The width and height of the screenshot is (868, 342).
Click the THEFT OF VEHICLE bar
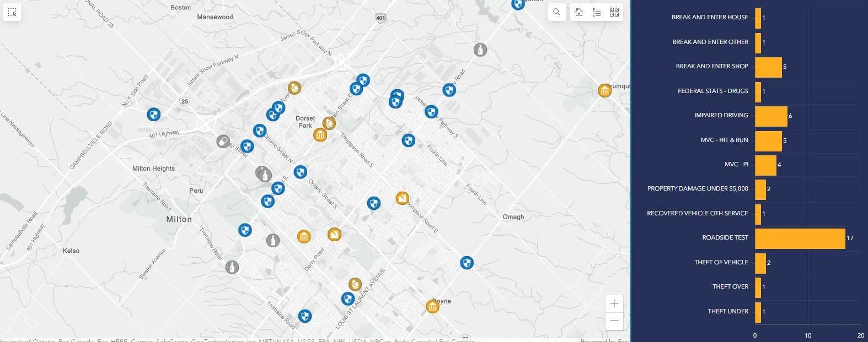coord(760,263)
